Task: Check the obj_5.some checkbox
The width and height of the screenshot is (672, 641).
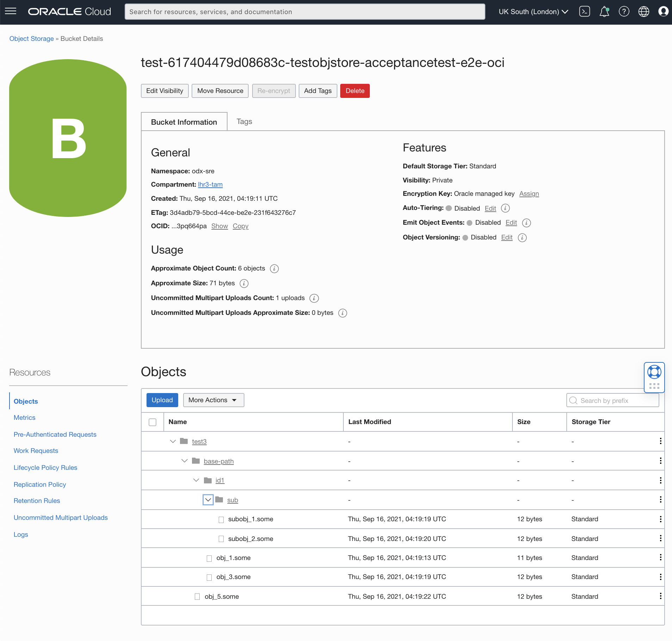Action: pos(197,597)
